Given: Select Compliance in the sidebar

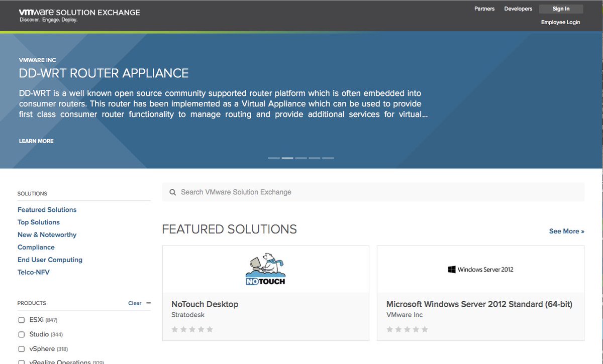Looking at the screenshot, I should (36, 248).
